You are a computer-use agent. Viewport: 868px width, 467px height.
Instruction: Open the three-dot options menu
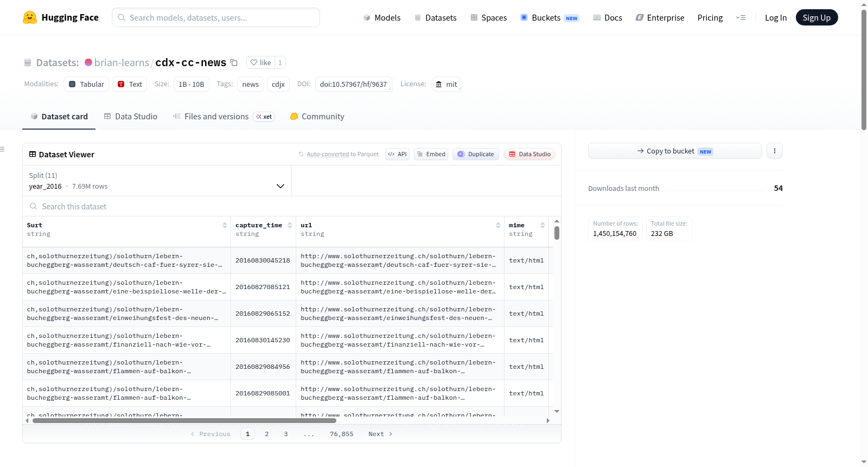pyautogui.click(x=775, y=151)
